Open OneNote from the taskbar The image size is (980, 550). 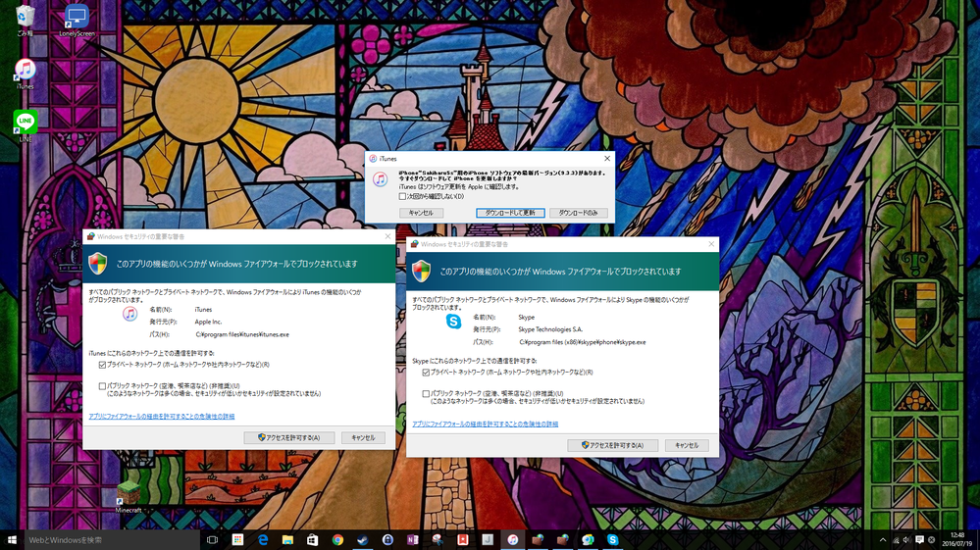click(x=412, y=539)
